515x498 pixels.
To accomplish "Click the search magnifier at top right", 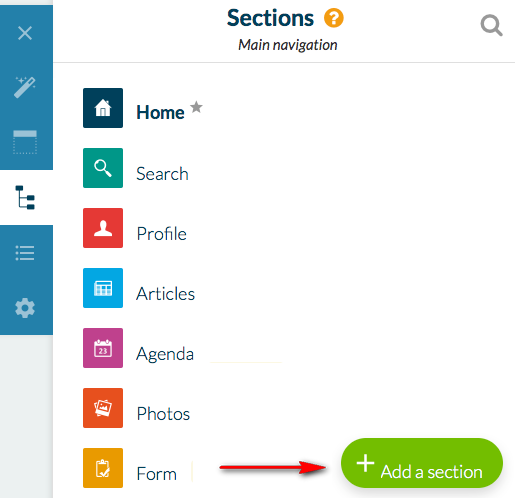I will click(491, 25).
